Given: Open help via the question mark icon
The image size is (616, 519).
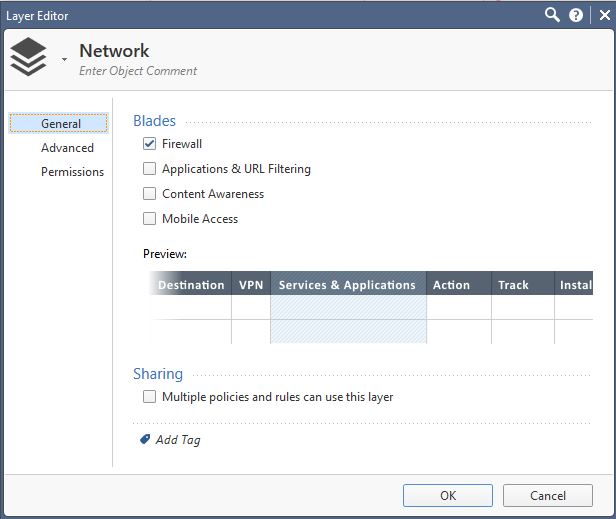Looking at the screenshot, I should 576,16.
